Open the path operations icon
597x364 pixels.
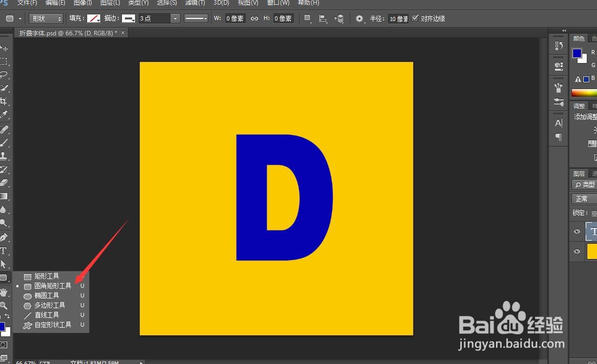point(308,18)
